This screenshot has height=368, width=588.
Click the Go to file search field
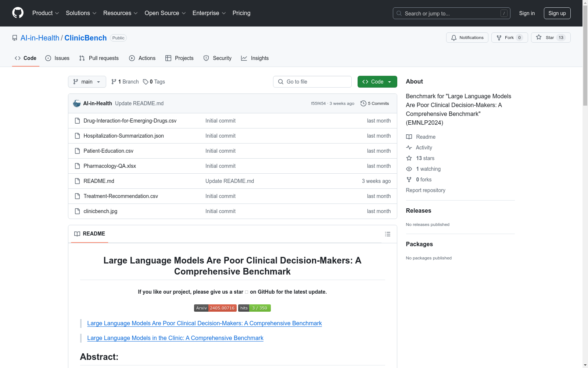click(312, 82)
